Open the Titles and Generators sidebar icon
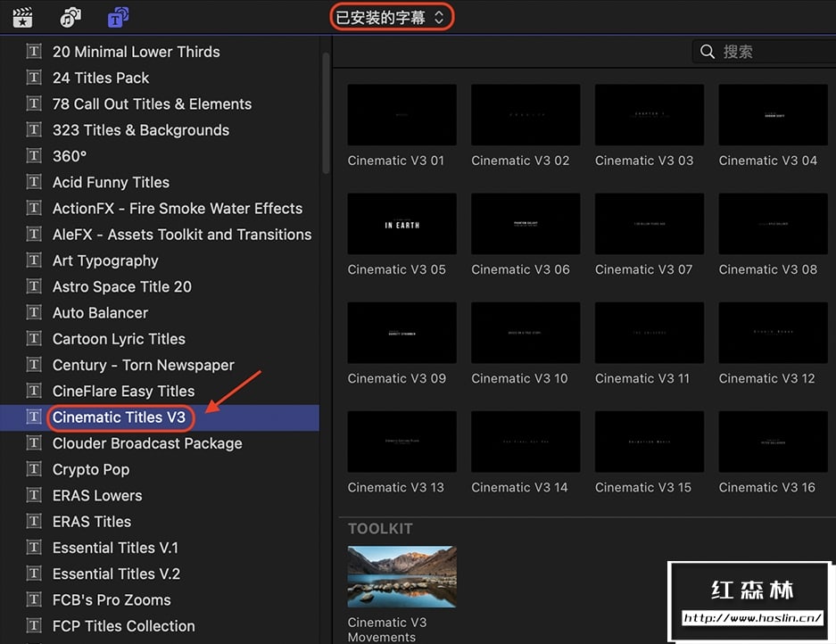 click(118, 18)
